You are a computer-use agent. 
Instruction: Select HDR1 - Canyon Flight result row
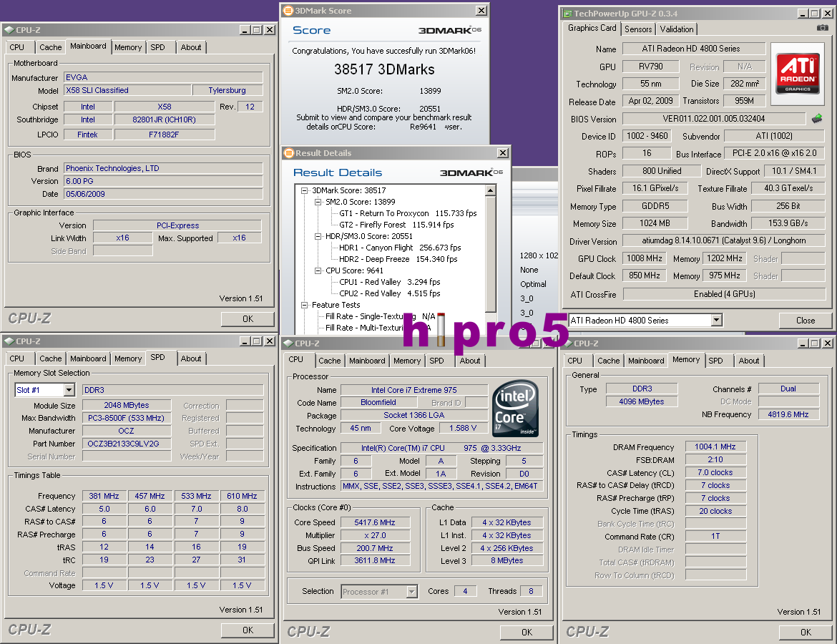tap(400, 248)
